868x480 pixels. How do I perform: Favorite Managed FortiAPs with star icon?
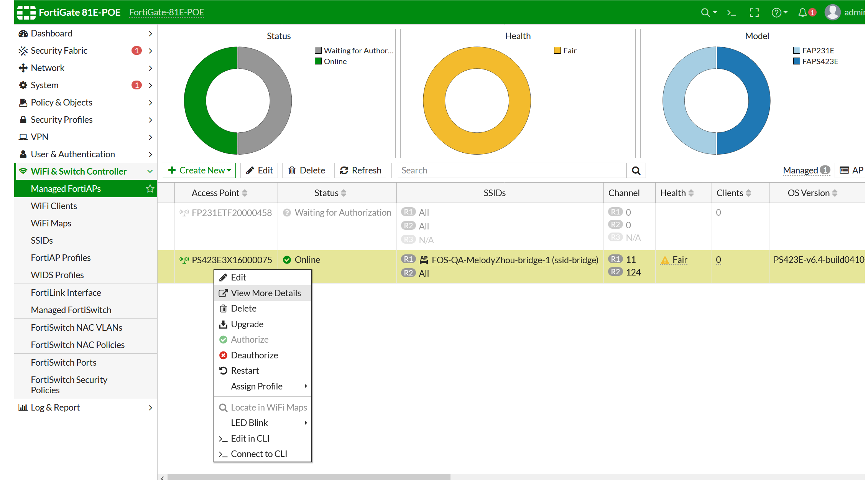click(x=150, y=189)
